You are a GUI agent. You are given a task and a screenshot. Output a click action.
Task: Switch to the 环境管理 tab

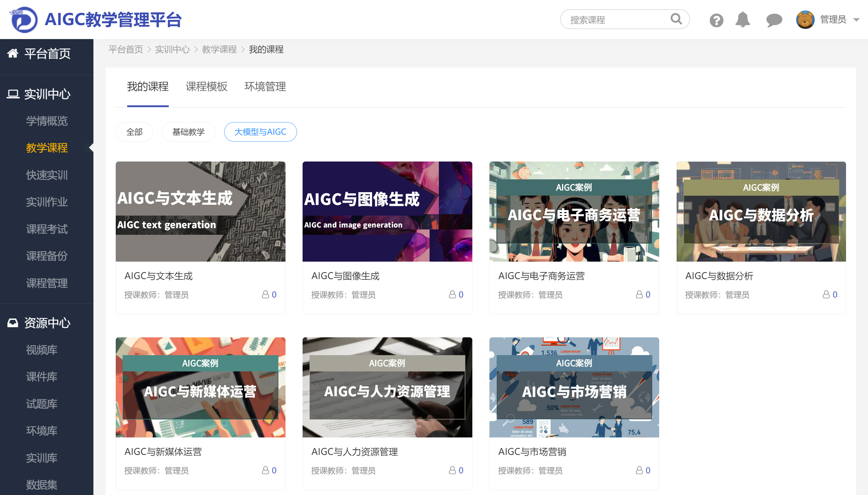[x=265, y=87]
